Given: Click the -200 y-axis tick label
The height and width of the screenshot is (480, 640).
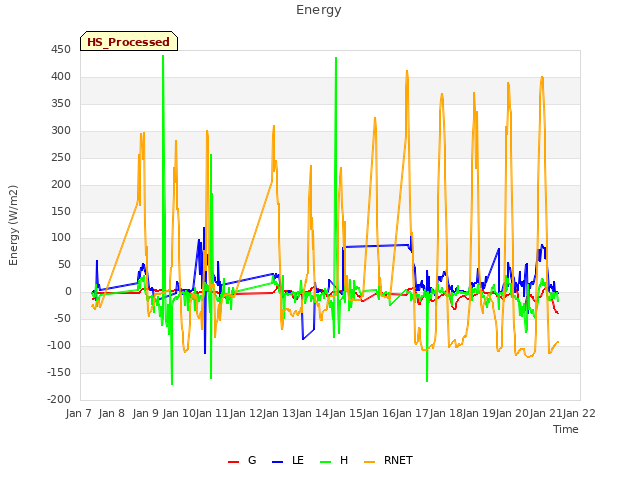Looking at the screenshot, I should (59, 400).
